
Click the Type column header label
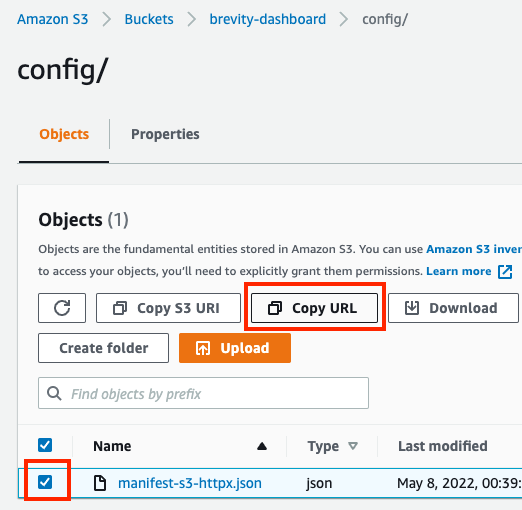(323, 446)
